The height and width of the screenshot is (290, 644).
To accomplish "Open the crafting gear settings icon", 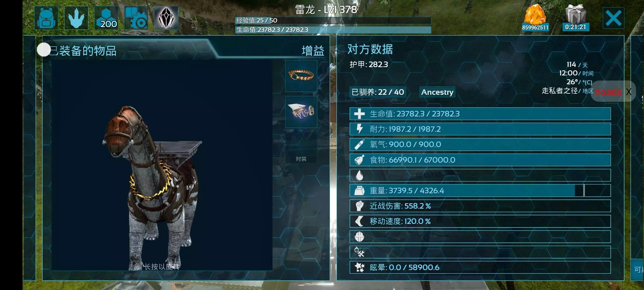I will (x=136, y=18).
